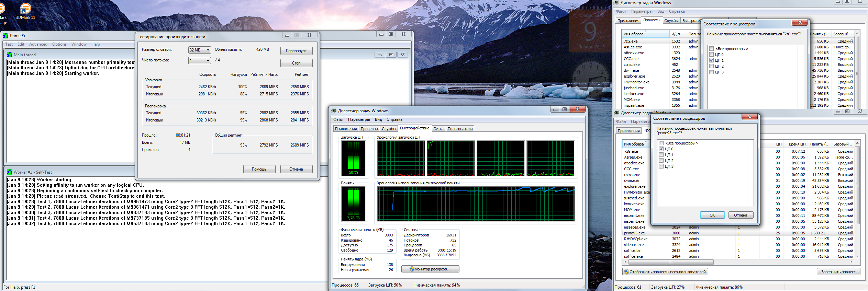This screenshot has height=291, width=868.
Task: Click the Worker #1 Self-Test window icon
Action: [x=10, y=172]
